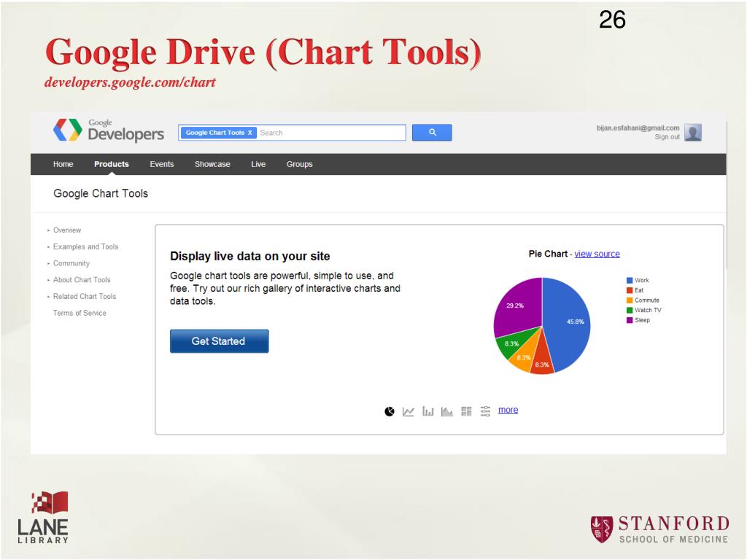Click the user avatar picture
Screen dimensions: 747x560
(693, 133)
